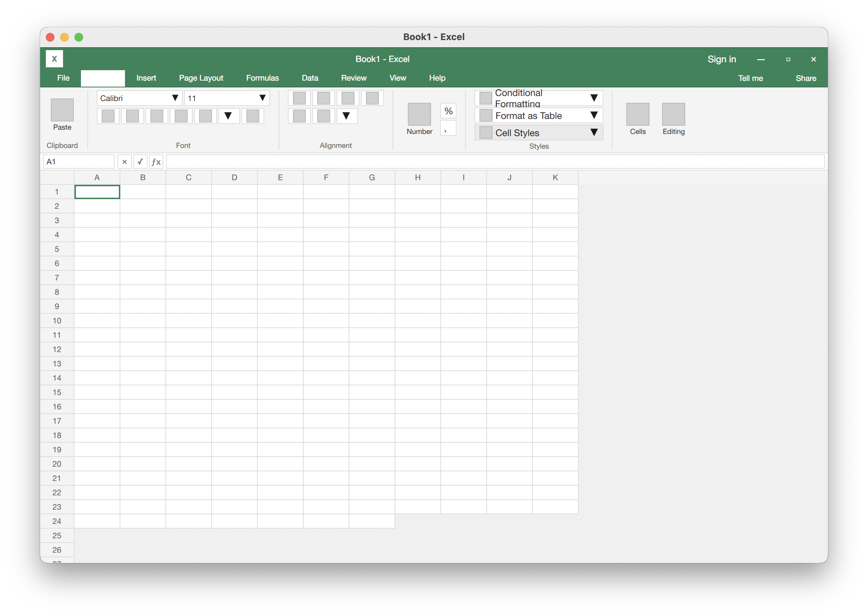868x616 pixels.
Task: Select column E header
Action: (280, 178)
